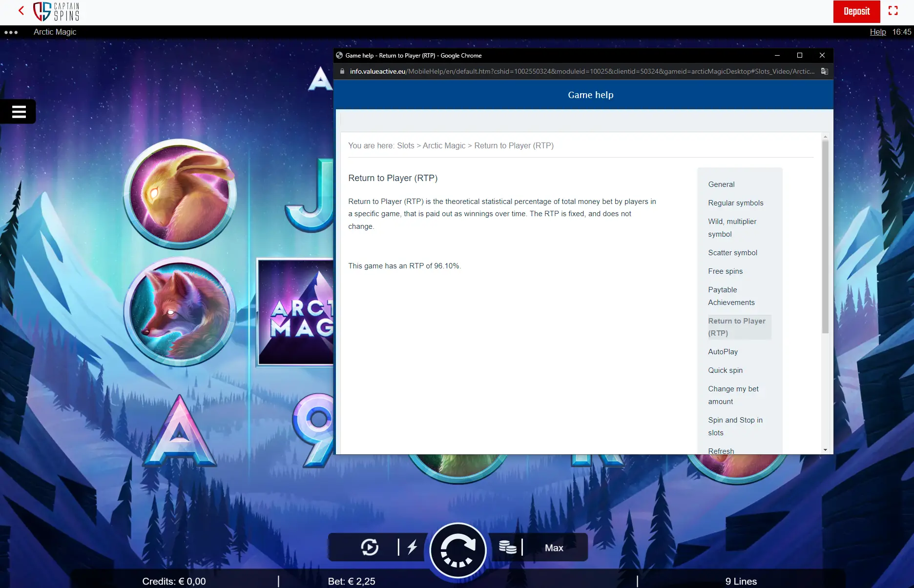Viewport: 914px width, 588px height.
Task: Open the coin stack bet settings
Action: (x=507, y=547)
